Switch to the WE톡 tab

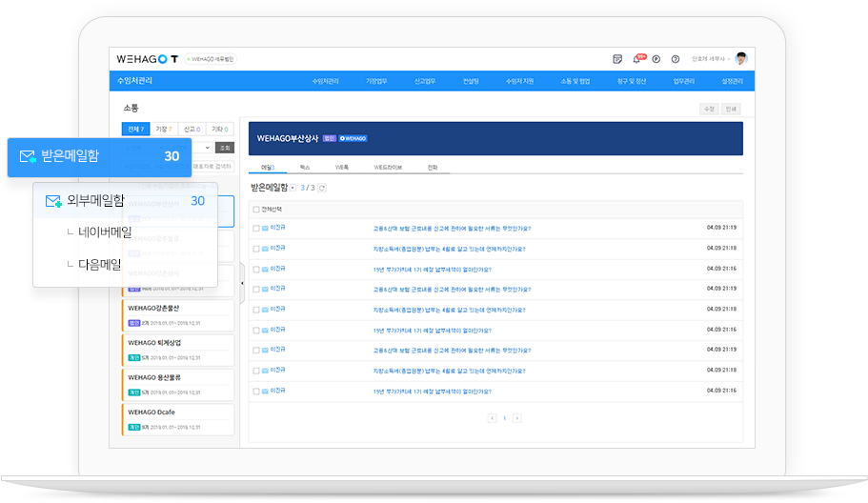tap(341, 167)
